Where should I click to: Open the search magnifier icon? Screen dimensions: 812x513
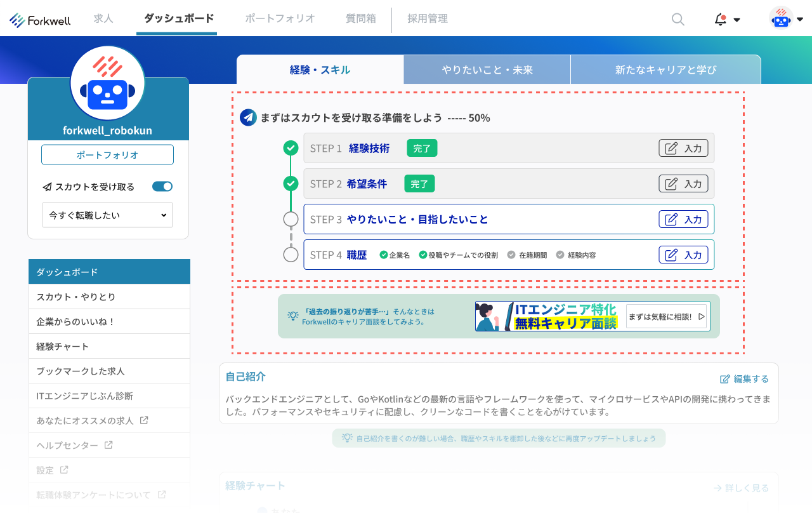pos(678,20)
